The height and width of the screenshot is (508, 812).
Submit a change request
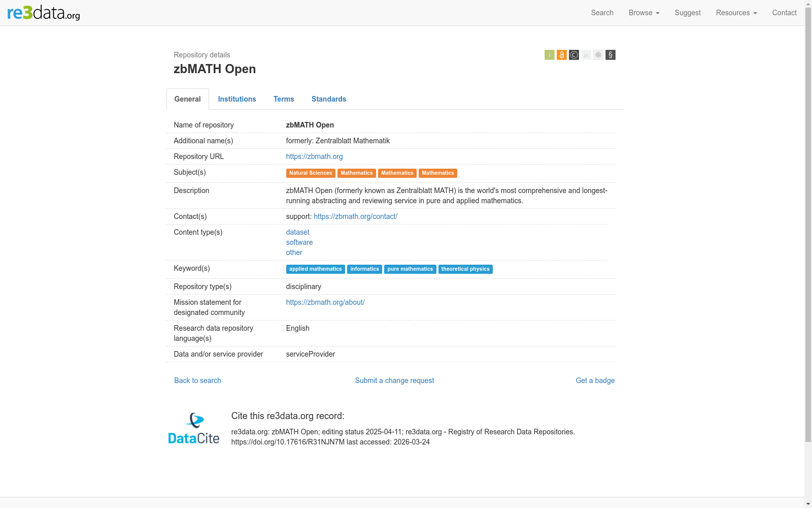click(x=395, y=380)
